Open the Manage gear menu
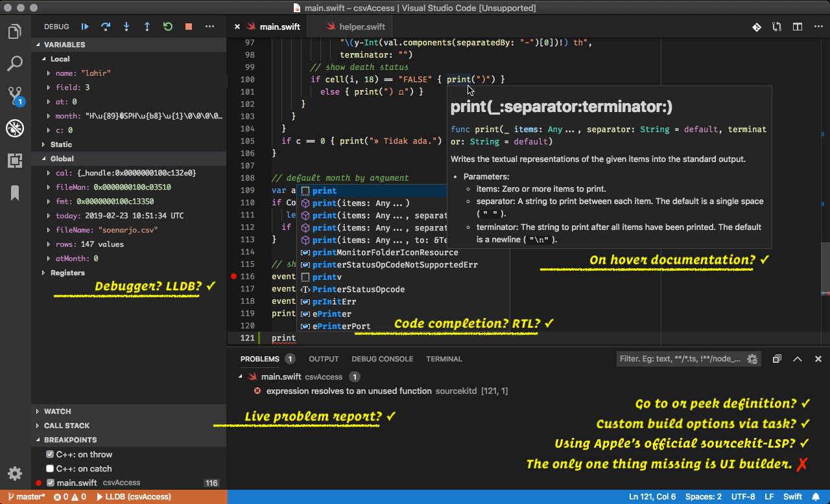This screenshot has height=504, width=830. (x=14, y=474)
